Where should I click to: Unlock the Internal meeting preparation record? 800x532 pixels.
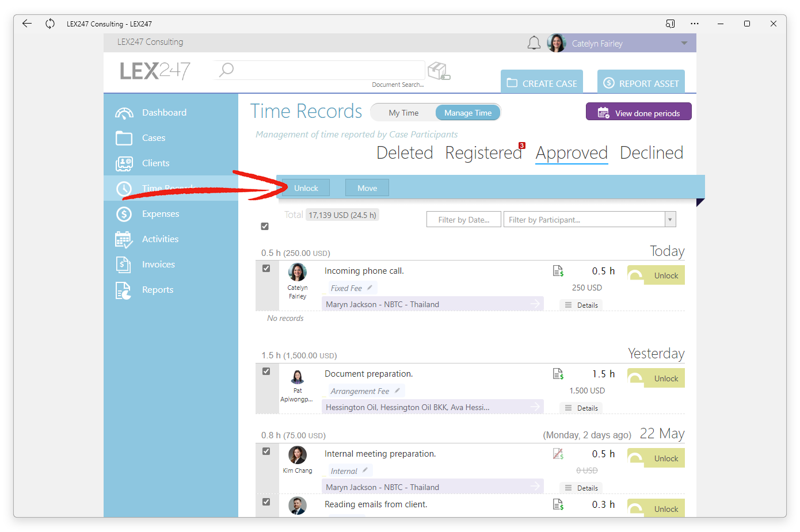pos(656,458)
